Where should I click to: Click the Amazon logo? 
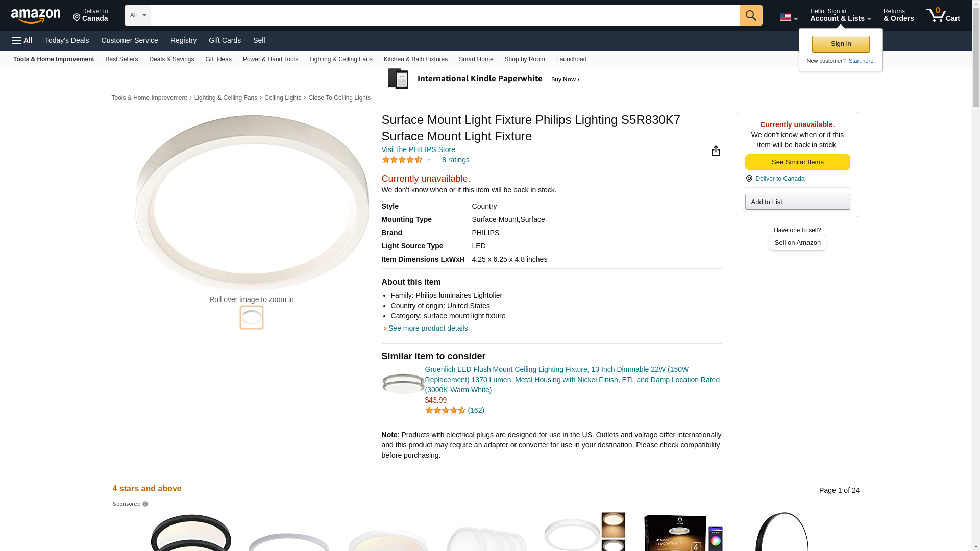click(36, 16)
